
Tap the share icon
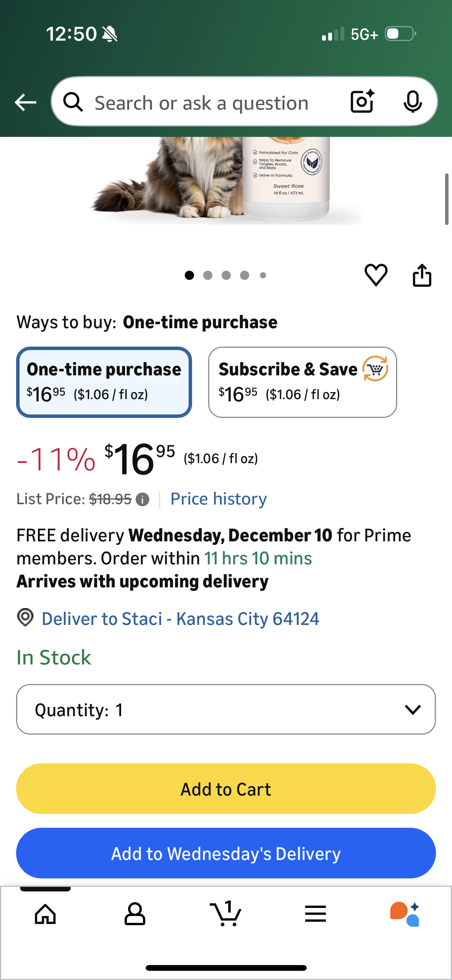[x=422, y=275]
